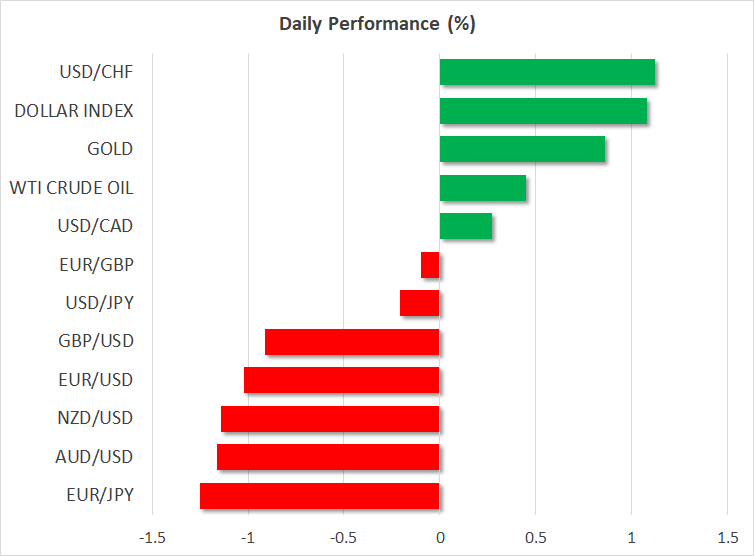Click the GOLD performance bar
The width and height of the screenshot is (754, 556).
(x=522, y=149)
